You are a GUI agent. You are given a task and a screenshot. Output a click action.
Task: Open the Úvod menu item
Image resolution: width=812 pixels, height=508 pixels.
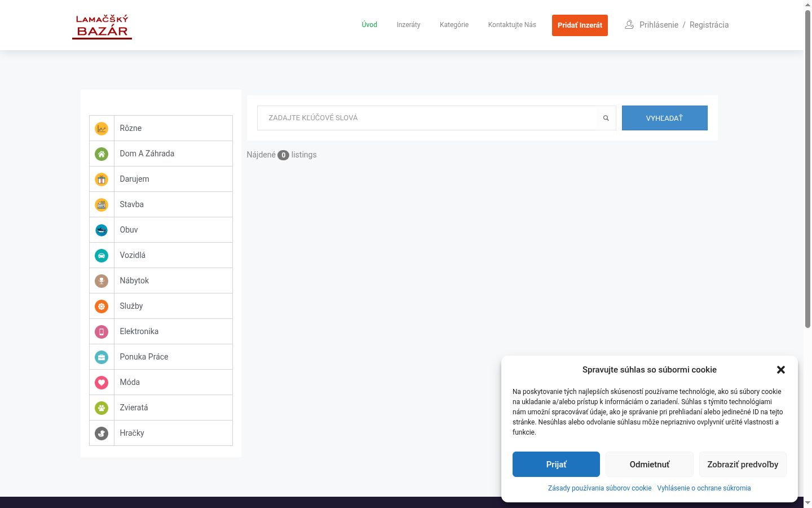click(x=369, y=25)
